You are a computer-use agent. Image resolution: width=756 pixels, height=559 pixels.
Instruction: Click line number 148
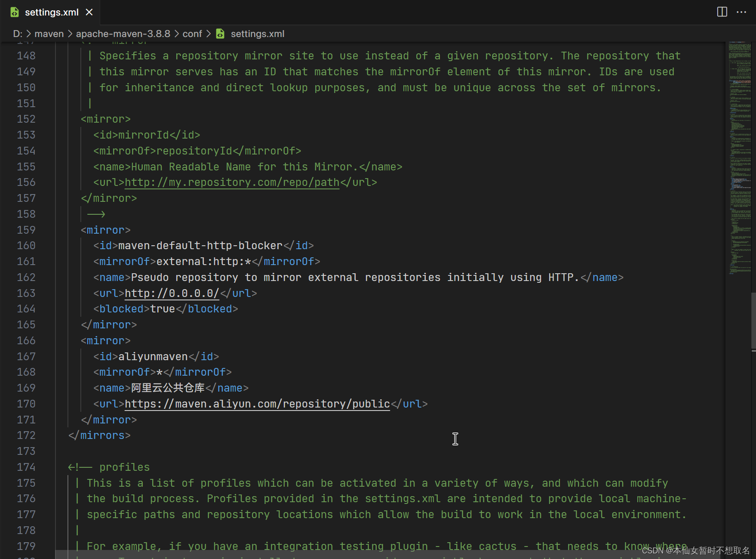[x=26, y=56]
